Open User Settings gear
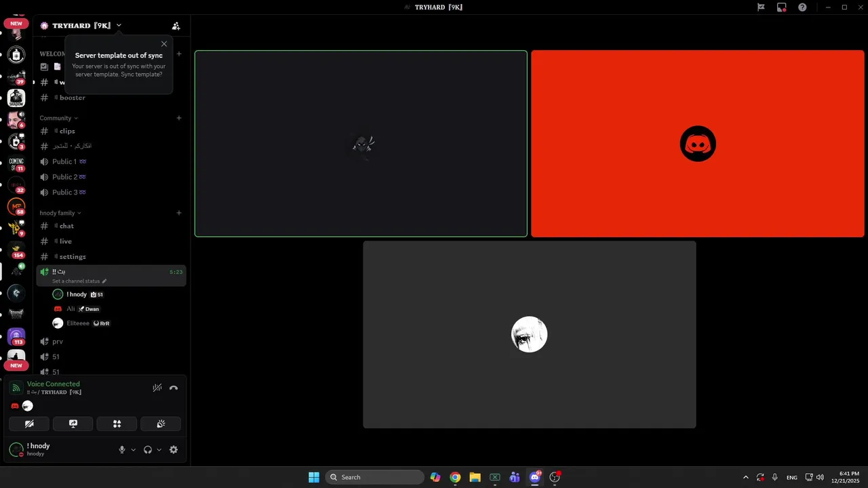 pos(174,449)
